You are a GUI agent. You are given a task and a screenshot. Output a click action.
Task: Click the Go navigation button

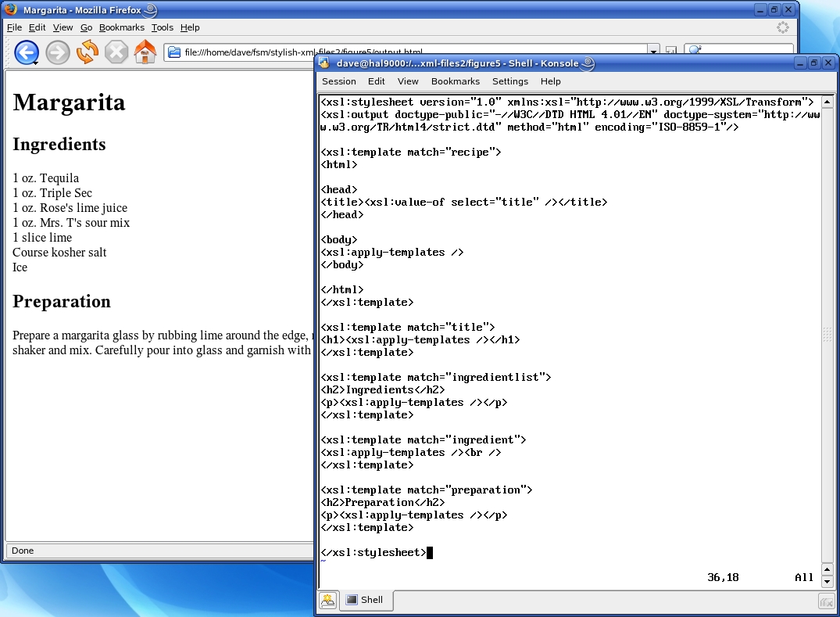tap(86, 27)
